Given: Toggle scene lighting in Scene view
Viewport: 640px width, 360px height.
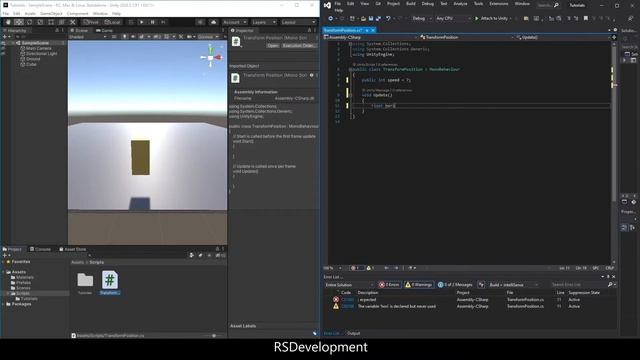Looking at the screenshot, I should pos(124,37).
